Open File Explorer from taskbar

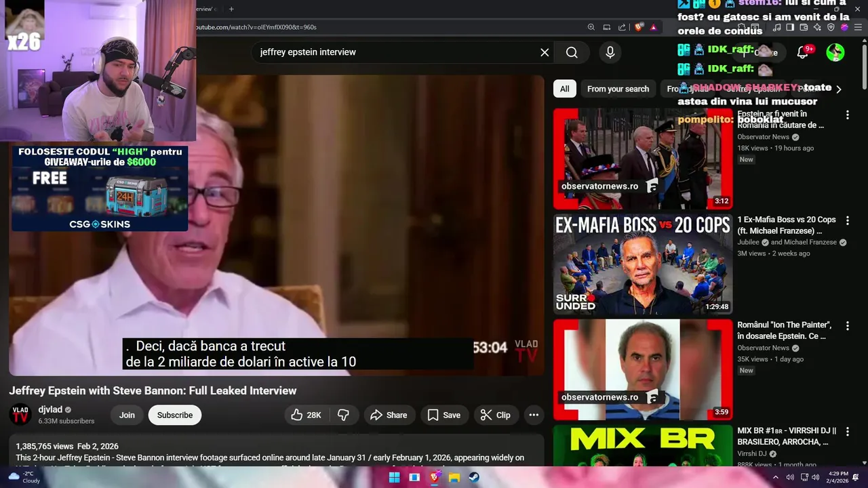coord(454,477)
